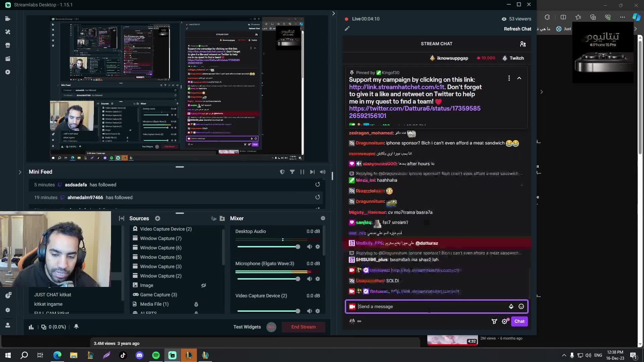Image resolution: width=644 pixels, height=362 pixels.
Task: Collapse the pinned chat message
Action: pos(519,78)
